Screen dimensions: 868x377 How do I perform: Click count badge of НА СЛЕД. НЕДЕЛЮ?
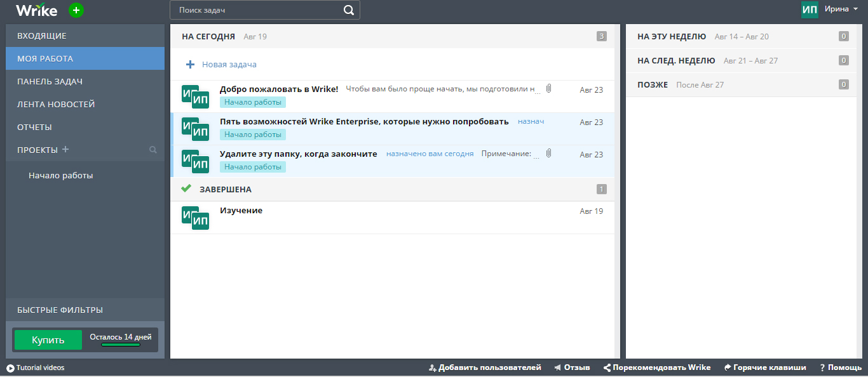pos(844,60)
